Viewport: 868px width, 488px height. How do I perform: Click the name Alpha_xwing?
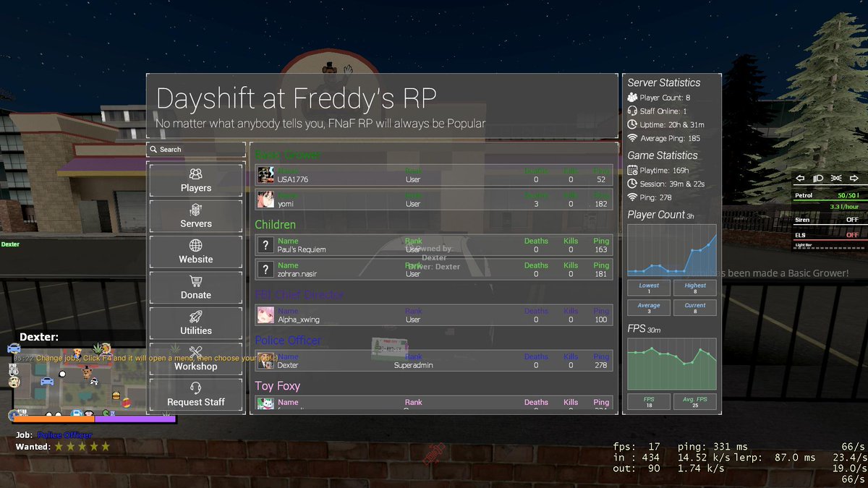point(299,320)
